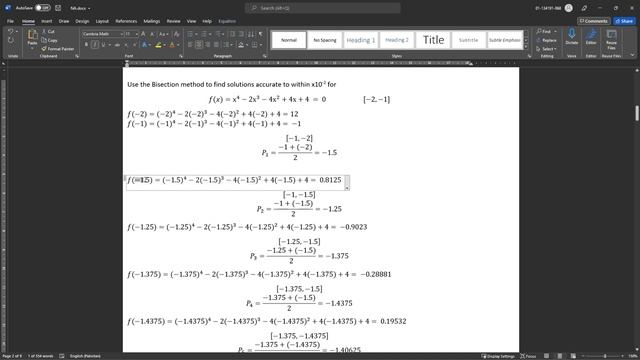Decrease the paragraph indent
The width and height of the screenshot is (640, 360).
click(232, 34)
